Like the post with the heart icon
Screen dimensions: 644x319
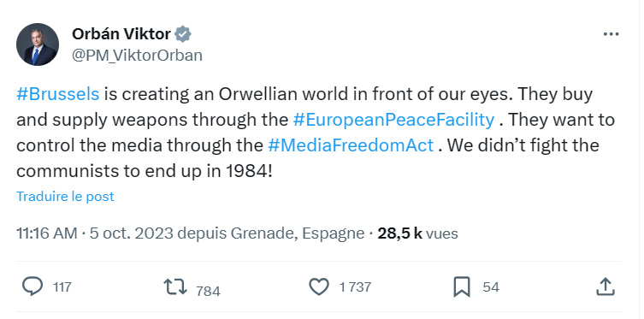319,287
